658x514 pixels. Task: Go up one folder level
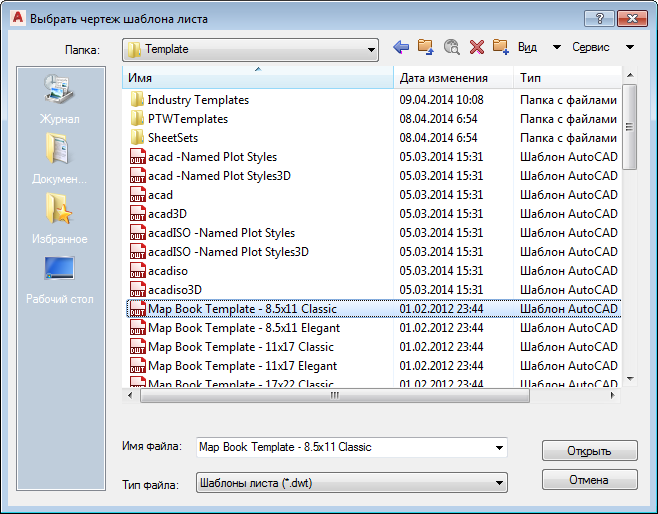click(x=426, y=47)
